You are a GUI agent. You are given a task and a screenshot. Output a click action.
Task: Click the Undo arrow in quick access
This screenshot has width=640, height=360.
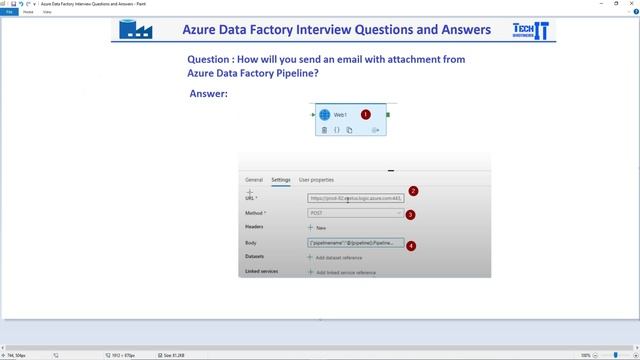coord(21,4)
